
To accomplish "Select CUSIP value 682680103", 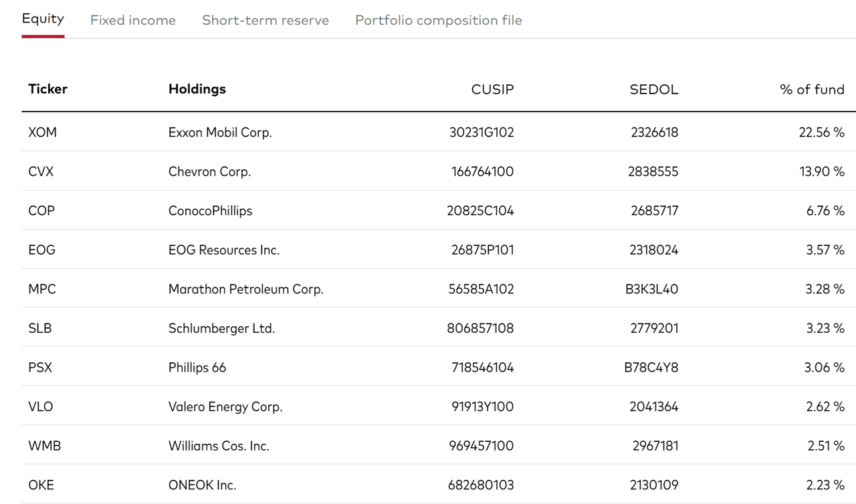I will coord(481,485).
